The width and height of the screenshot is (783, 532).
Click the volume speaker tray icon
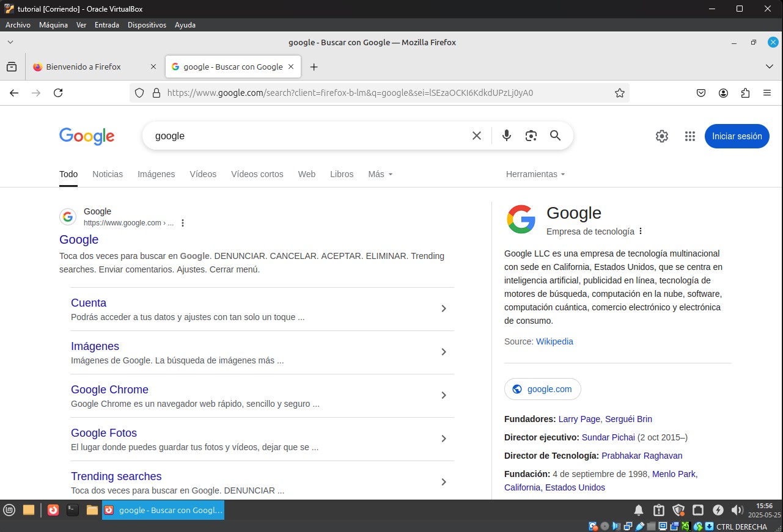(x=737, y=510)
